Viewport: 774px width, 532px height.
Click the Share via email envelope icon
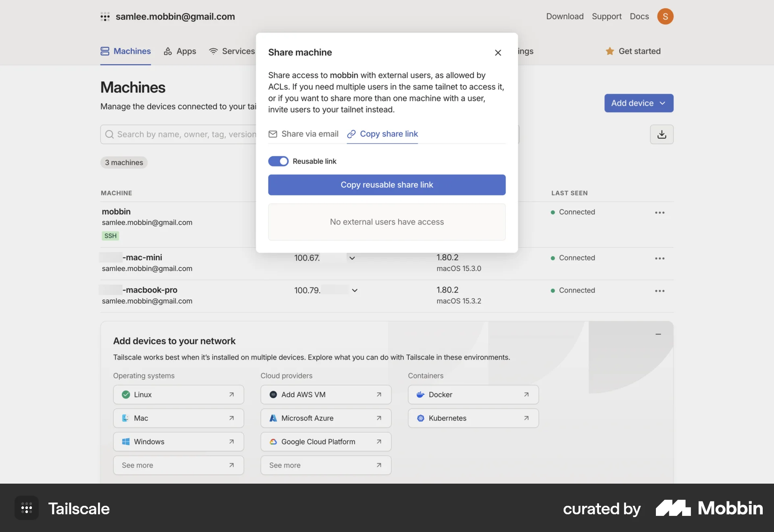pos(273,134)
